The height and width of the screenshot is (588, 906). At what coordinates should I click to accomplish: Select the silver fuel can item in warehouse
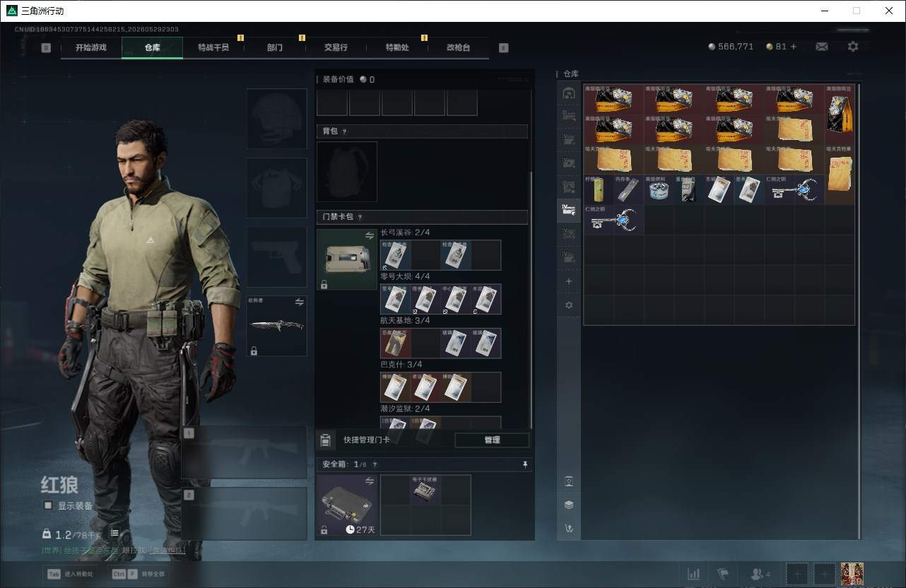coord(659,189)
